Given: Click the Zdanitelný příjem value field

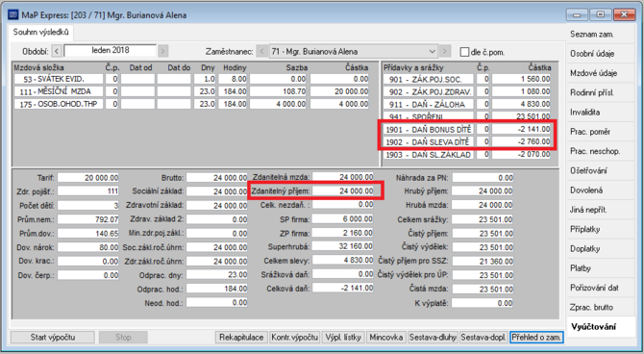Looking at the screenshot, I should click(342, 190).
